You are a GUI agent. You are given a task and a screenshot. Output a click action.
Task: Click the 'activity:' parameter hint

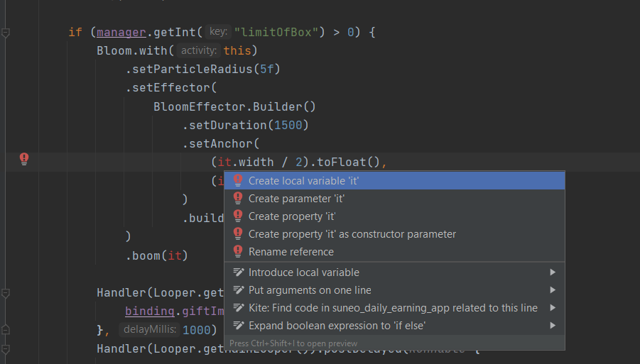[199, 50]
